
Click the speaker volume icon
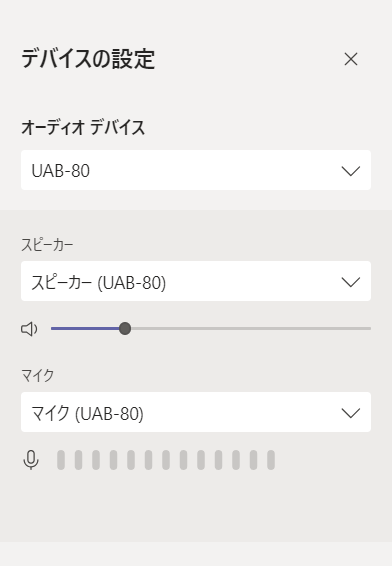click(x=29, y=329)
